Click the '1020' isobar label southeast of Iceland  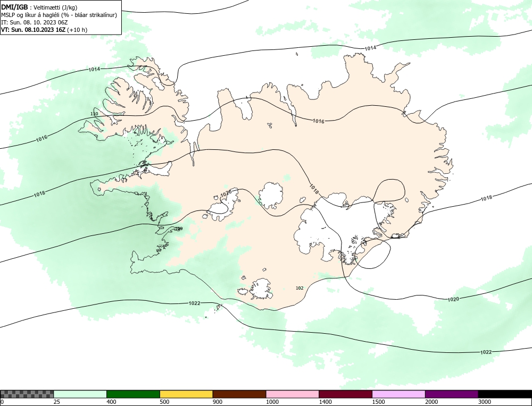453,299
